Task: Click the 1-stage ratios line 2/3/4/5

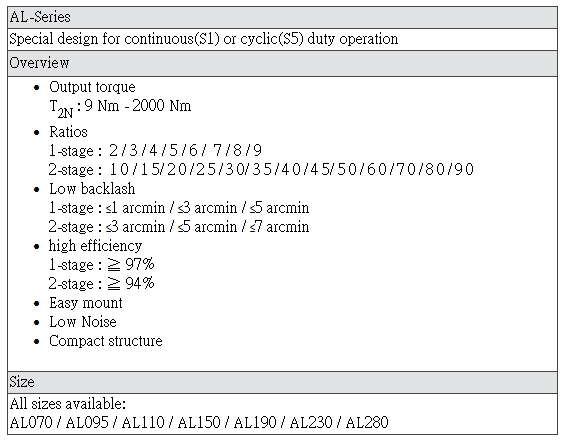Action: 155,151
